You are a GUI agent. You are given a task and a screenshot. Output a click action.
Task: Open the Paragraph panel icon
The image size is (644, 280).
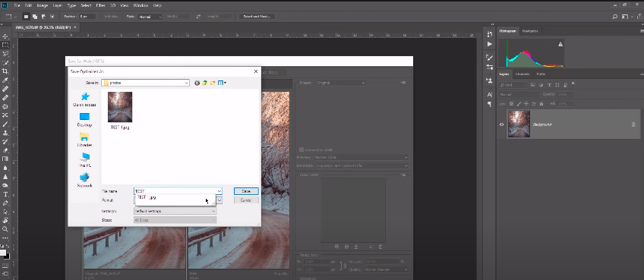pos(490,104)
